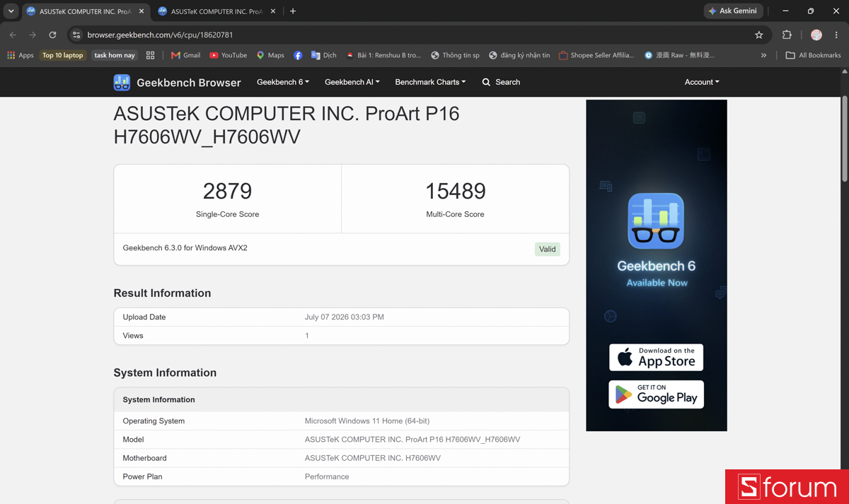Open the 漫画 Raw bookmark
The image size is (849, 504).
point(679,55)
